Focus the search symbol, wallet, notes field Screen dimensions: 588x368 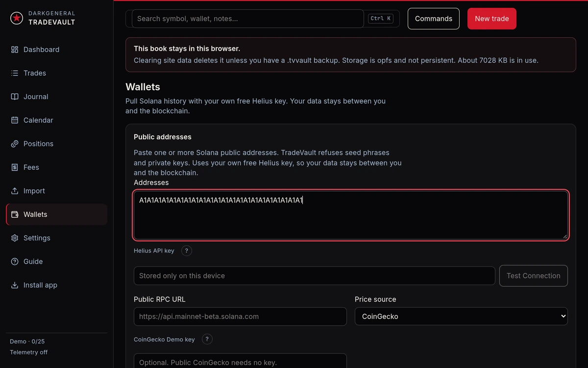(x=248, y=19)
